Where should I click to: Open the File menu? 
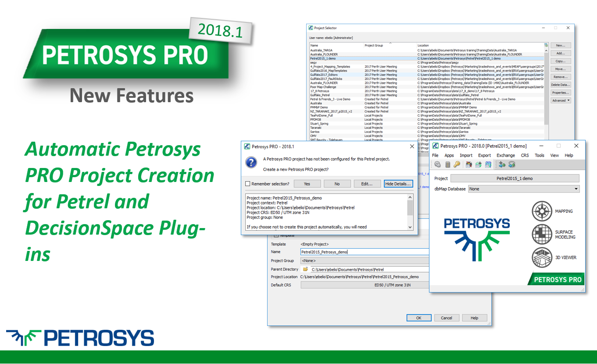tap(435, 155)
